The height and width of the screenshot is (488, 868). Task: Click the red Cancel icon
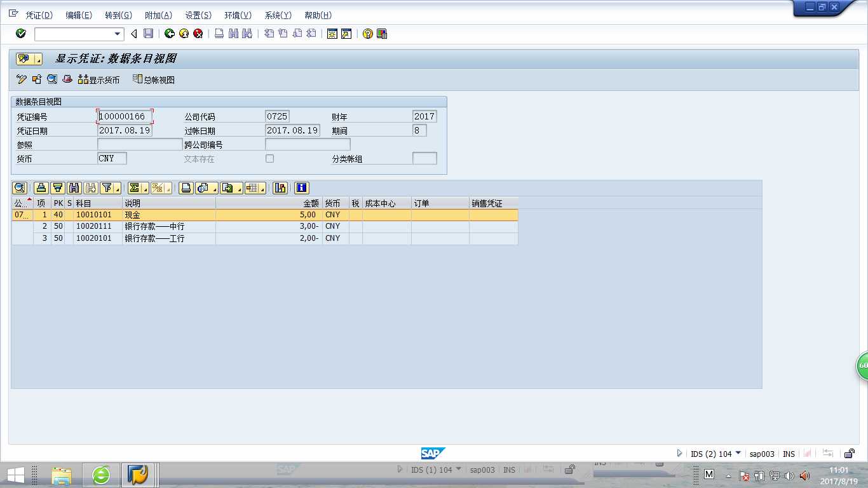click(198, 34)
